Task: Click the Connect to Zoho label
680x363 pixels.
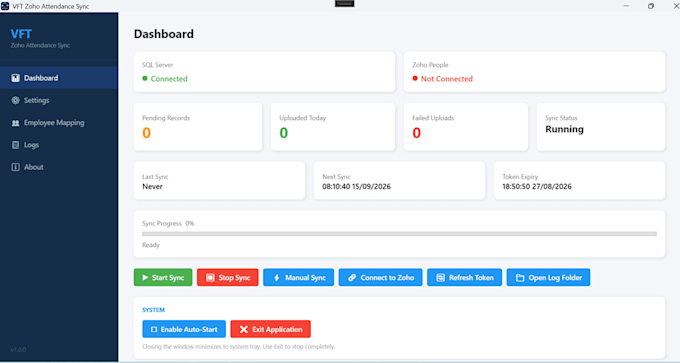Action: pyautogui.click(x=387, y=278)
